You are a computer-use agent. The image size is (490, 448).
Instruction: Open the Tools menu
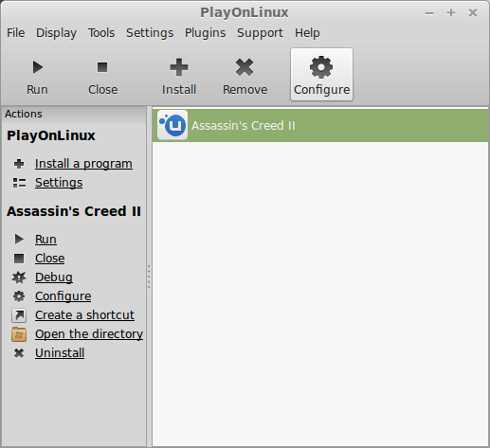(101, 33)
